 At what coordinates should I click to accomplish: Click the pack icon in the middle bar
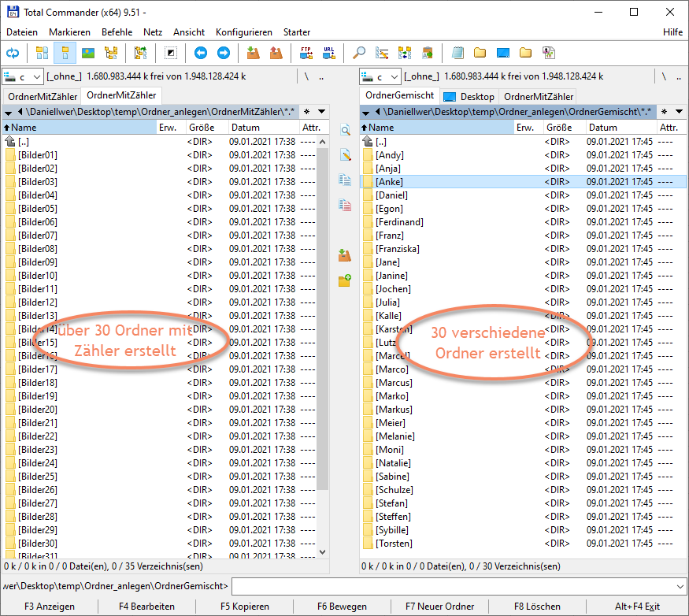tap(345, 255)
